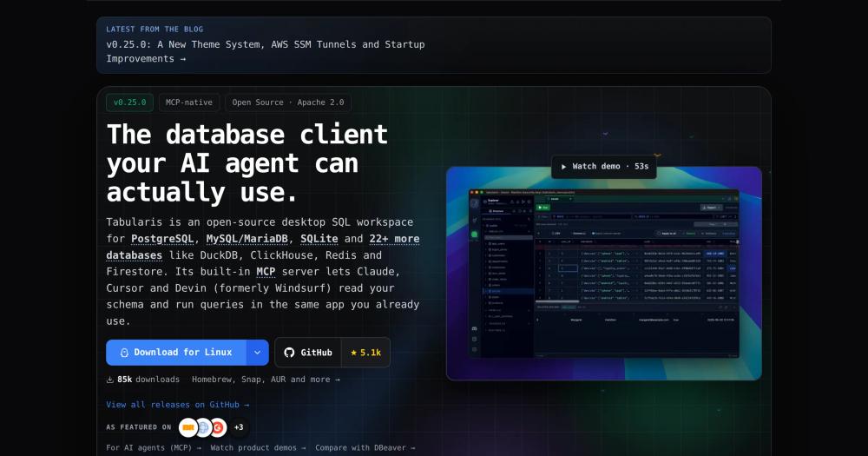Open the MCP link in the paragraph
Screen dimensions: 868x456
click(x=266, y=272)
